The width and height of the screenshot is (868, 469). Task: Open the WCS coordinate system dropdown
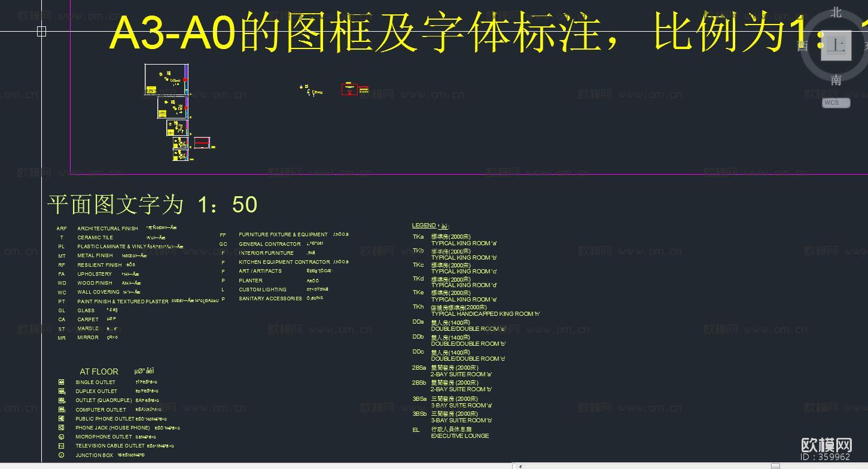tap(835, 102)
